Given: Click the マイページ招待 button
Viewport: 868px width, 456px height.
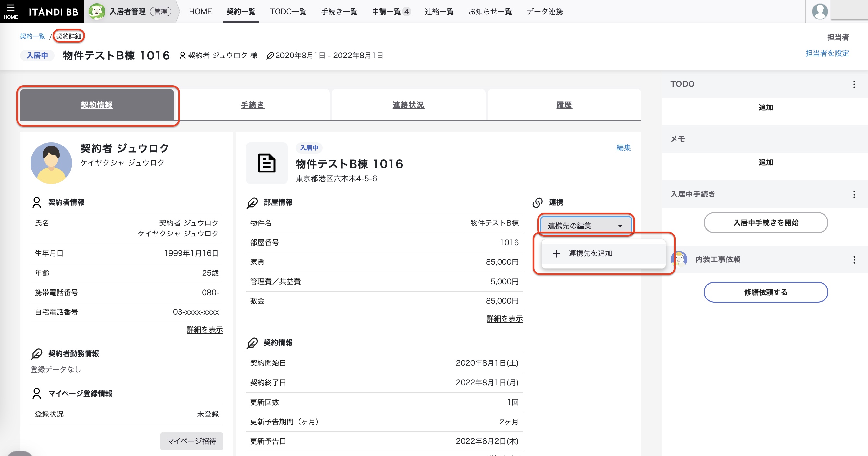Looking at the screenshot, I should [192, 441].
